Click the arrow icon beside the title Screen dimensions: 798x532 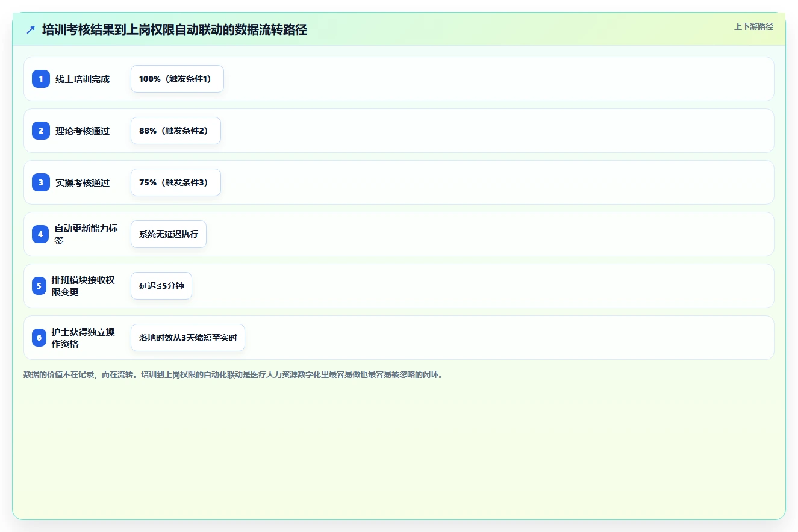31,30
